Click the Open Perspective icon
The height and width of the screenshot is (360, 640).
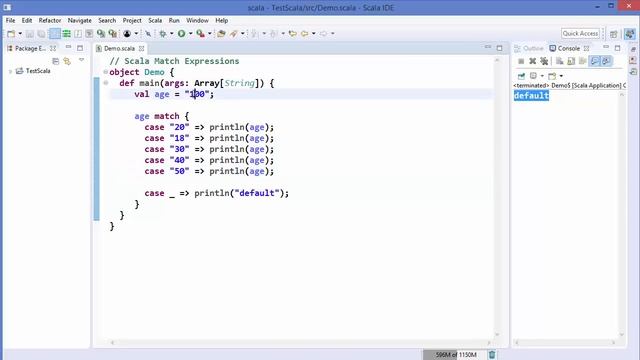click(613, 34)
